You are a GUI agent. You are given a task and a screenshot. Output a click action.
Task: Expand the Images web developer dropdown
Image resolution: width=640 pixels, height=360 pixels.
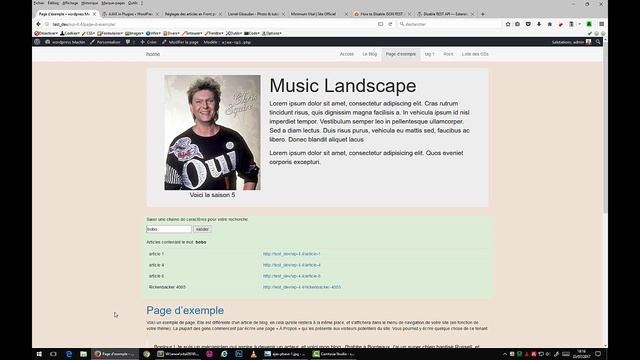point(134,33)
